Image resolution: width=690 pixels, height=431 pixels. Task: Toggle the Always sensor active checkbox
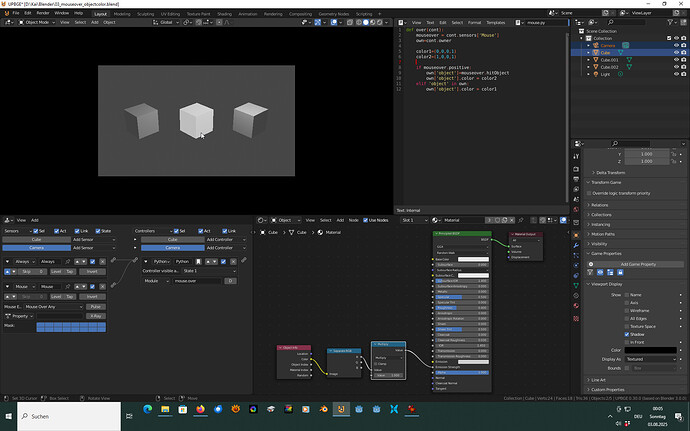pyautogui.click(x=92, y=262)
